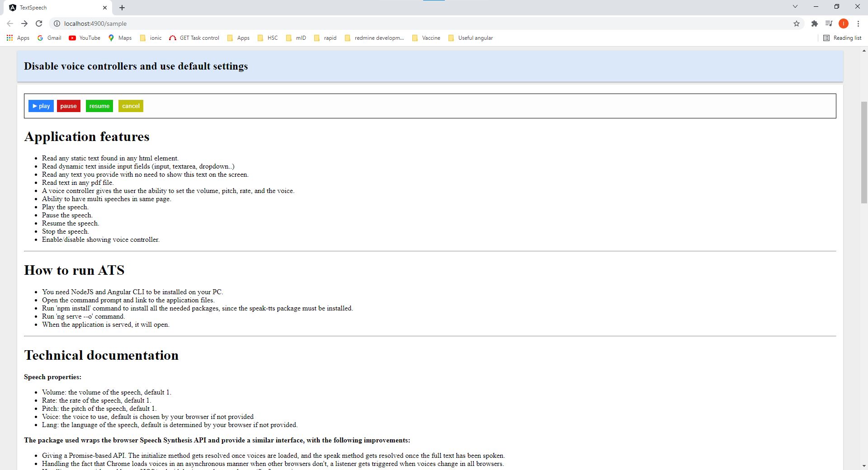
Task: Bookmark this page with the star icon
Action: [x=797, y=23]
